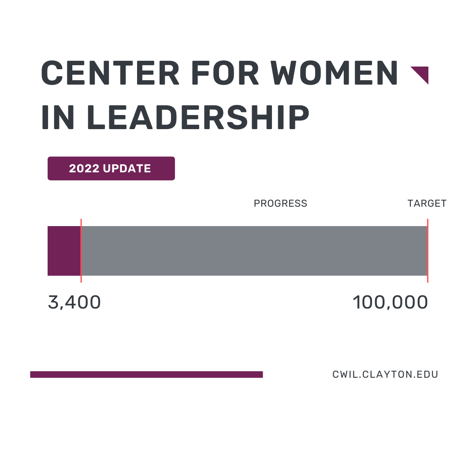Click the purple filled progress segment

tap(64, 251)
